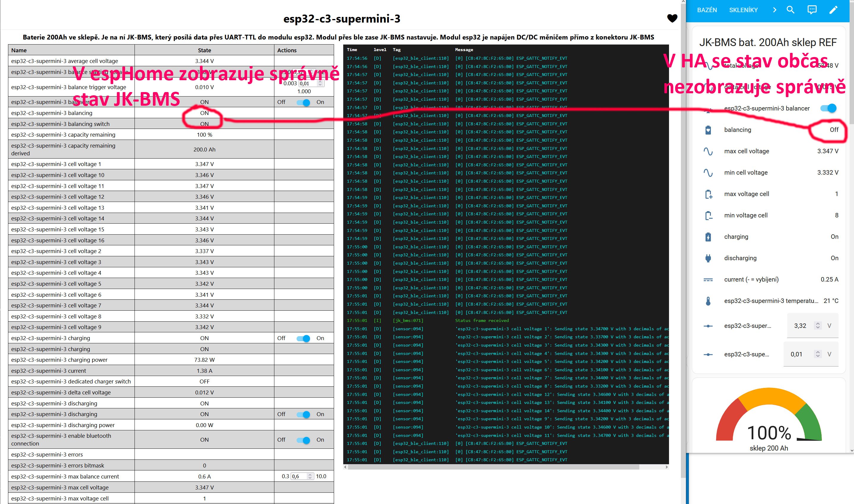Click the sine wave icon for max cell voltage
This screenshot has height=504, width=854.
708,151
